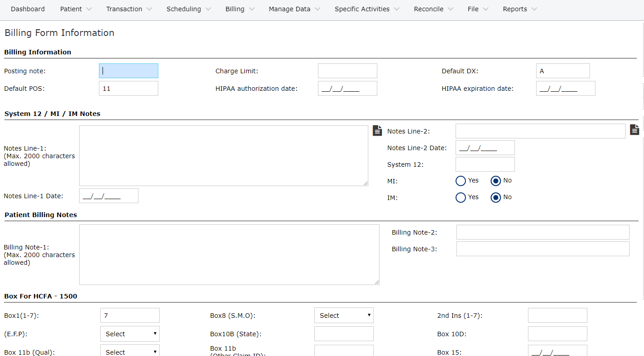The width and height of the screenshot is (644, 356).
Task: Open the Scheduling menu
Action: [188, 9]
